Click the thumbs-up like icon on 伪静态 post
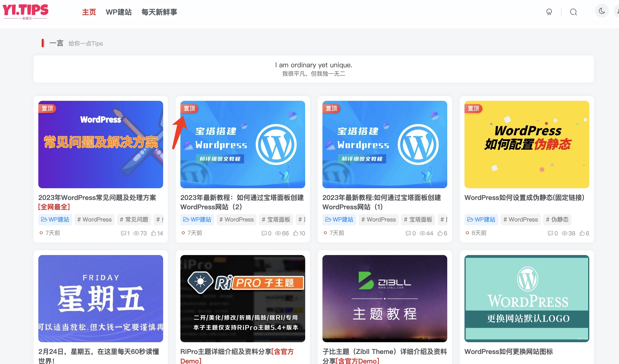 pyautogui.click(x=582, y=233)
